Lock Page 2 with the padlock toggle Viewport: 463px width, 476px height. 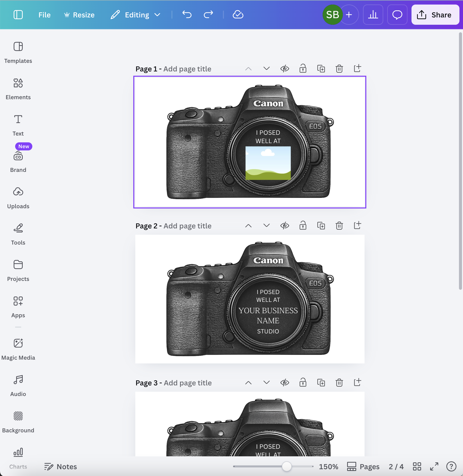(302, 225)
